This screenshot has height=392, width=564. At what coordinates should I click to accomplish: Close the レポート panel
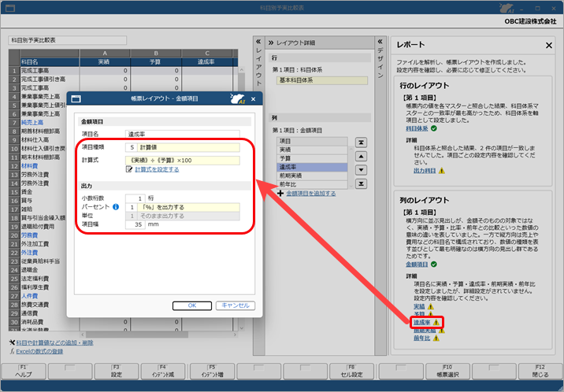[x=549, y=46]
